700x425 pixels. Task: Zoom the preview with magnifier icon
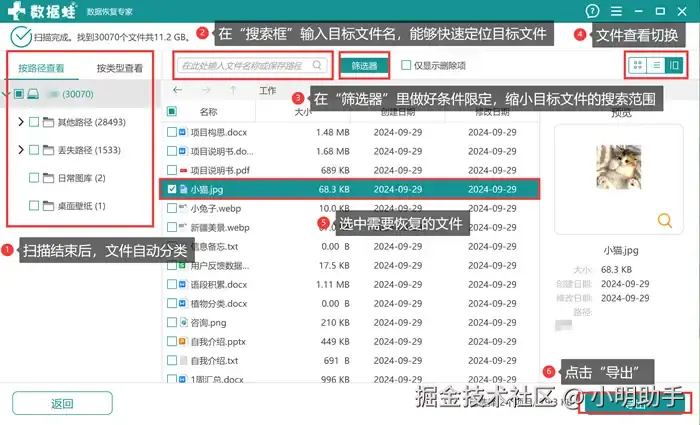coord(664,220)
